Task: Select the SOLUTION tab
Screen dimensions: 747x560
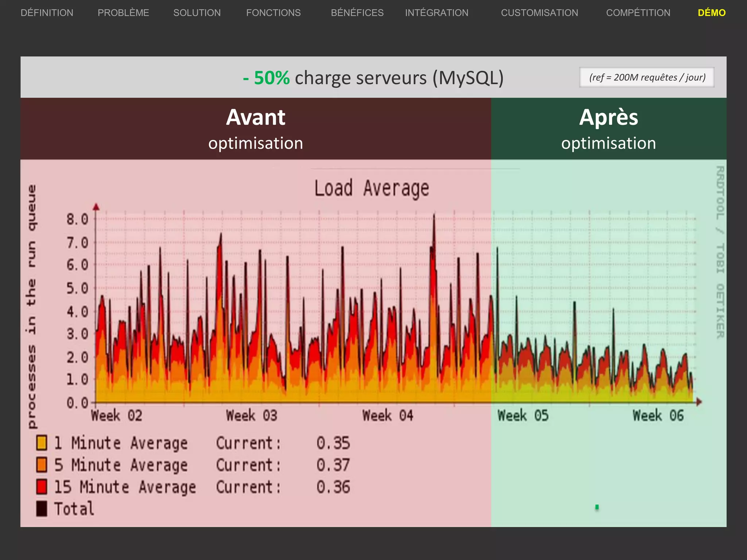Action: pos(197,13)
